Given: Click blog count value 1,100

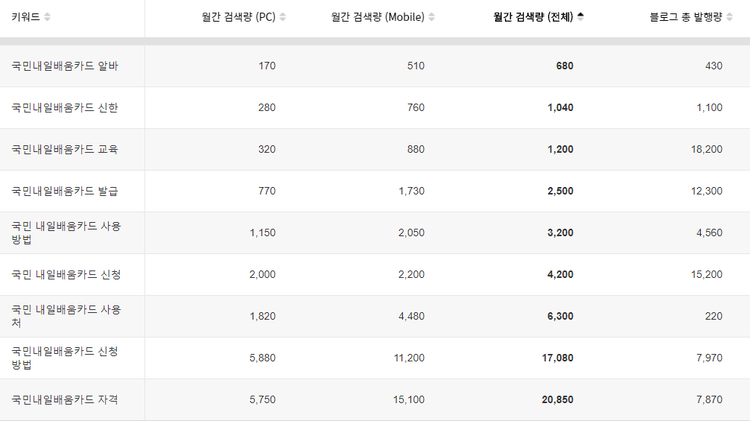Looking at the screenshot, I should [x=709, y=108].
